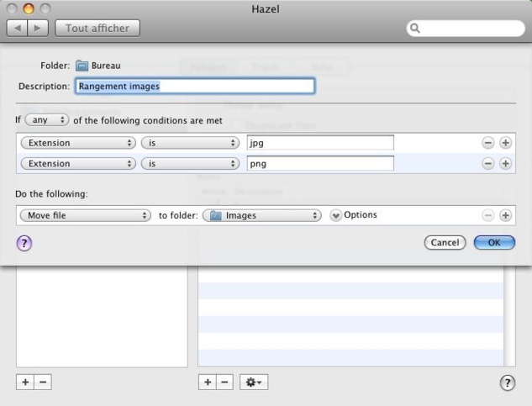Open the Images destination folder dropdown
532x406 pixels.
tap(262, 215)
